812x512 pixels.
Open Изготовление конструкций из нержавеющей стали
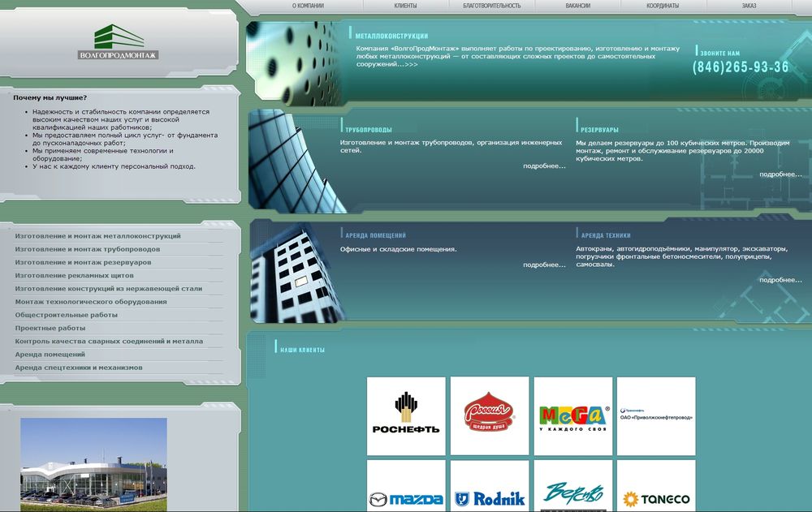108,288
